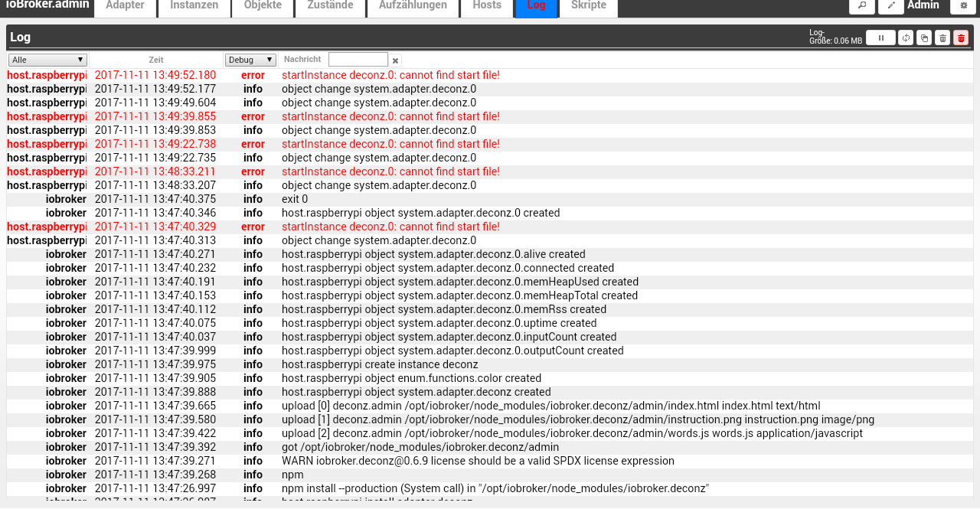Click the upload [0] index.html message
This screenshot has height=509, width=980.
pyautogui.click(x=551, y=406)
